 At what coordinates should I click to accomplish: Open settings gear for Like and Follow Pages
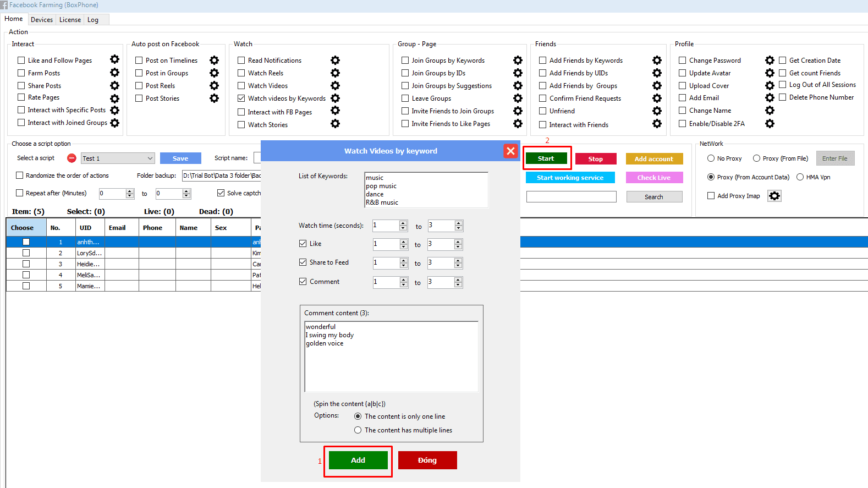click(x=114, y=59)
